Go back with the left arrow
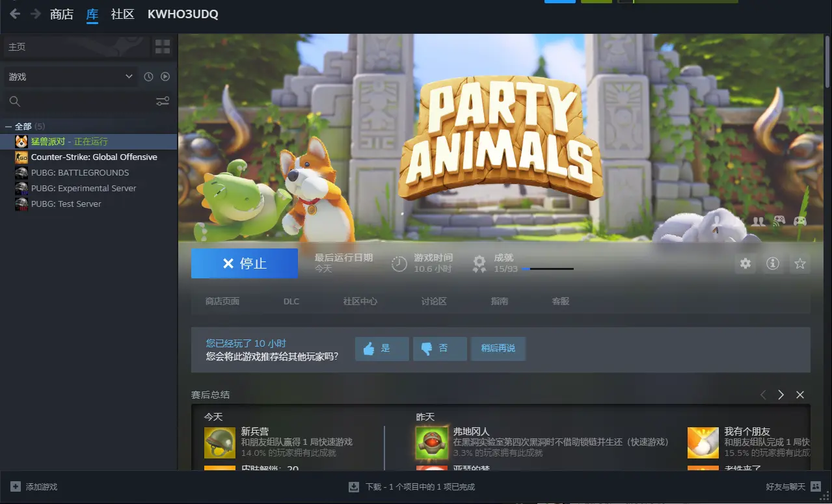The image size is (832, 504). (x=15, y=14)
